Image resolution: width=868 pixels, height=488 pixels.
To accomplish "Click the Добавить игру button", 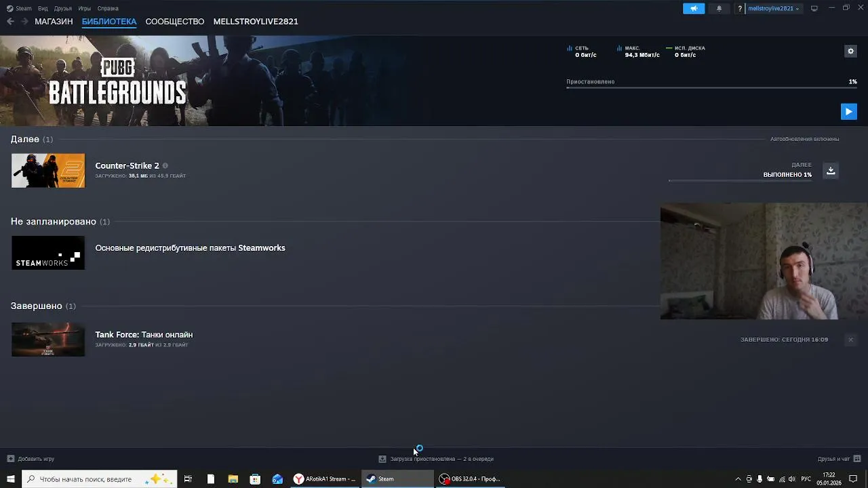I will click(31, 459).
